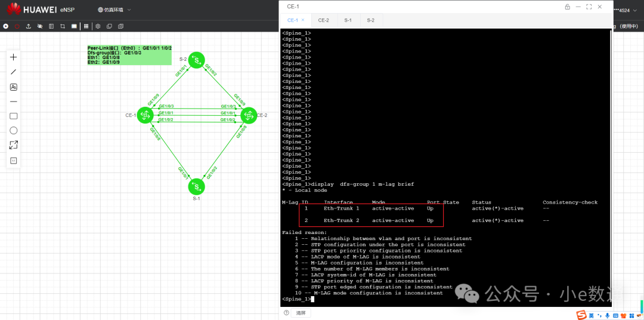
Task: Select the line connection tool
Action: point(14,72)
